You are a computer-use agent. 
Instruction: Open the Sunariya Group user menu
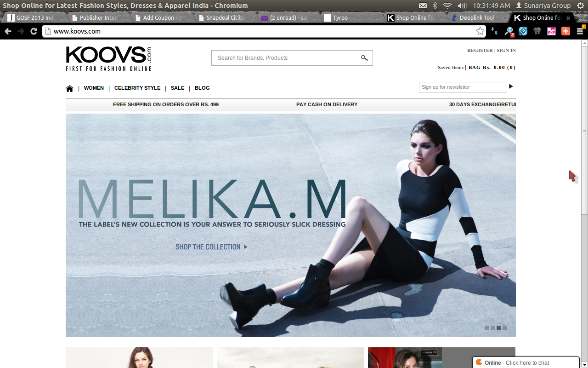tap(543, 6)
